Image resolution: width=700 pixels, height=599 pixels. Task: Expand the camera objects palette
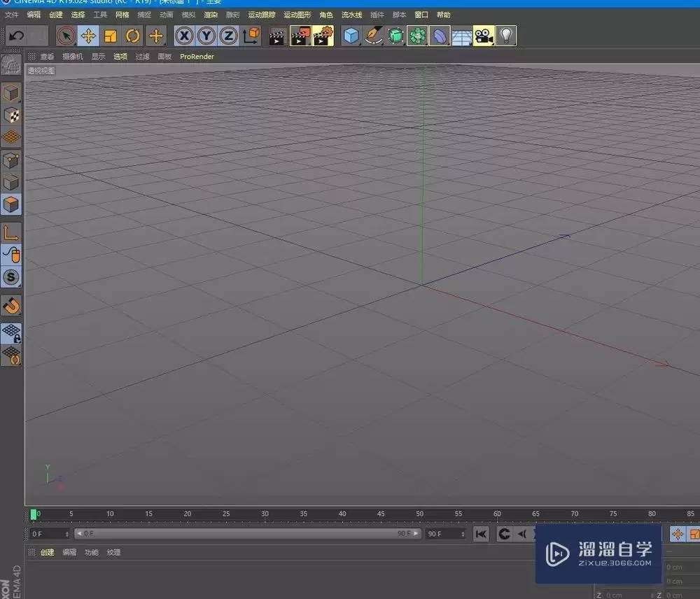pyautogui.click(x=484, y=36)
